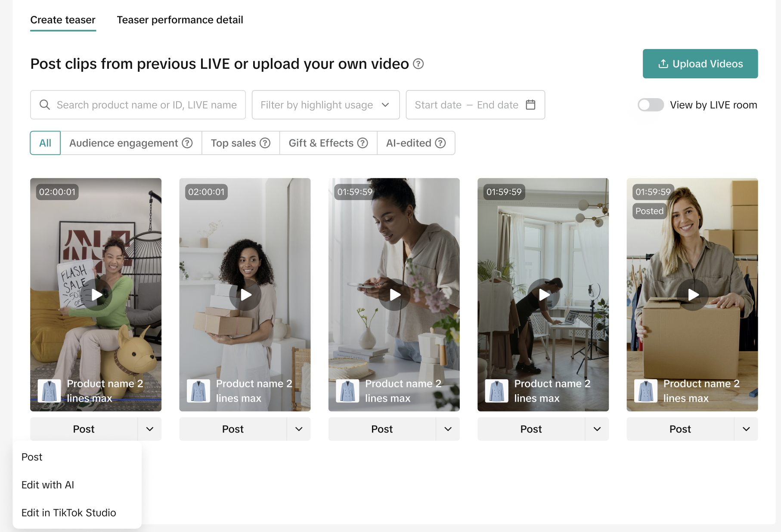This screenshot has height=532, width=781.
Task: Click the AI-edited info icon
Action: pyautogui.click(x=440, y=143)
